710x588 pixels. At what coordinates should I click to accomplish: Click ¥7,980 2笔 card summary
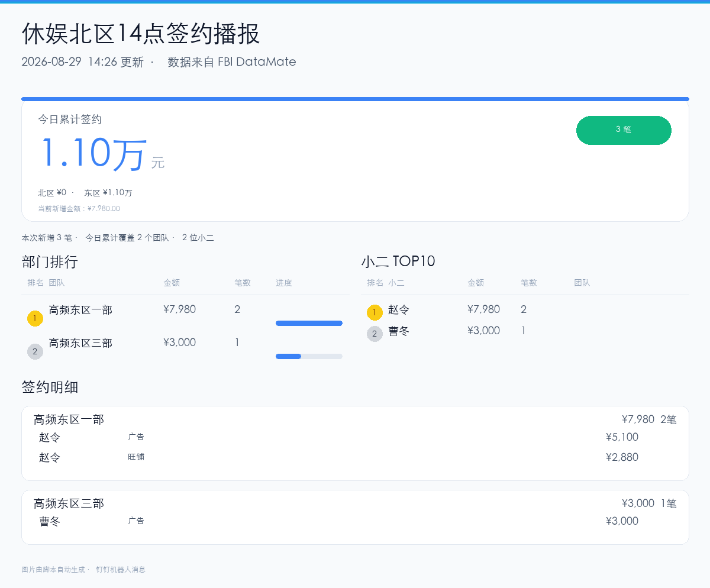649,419
